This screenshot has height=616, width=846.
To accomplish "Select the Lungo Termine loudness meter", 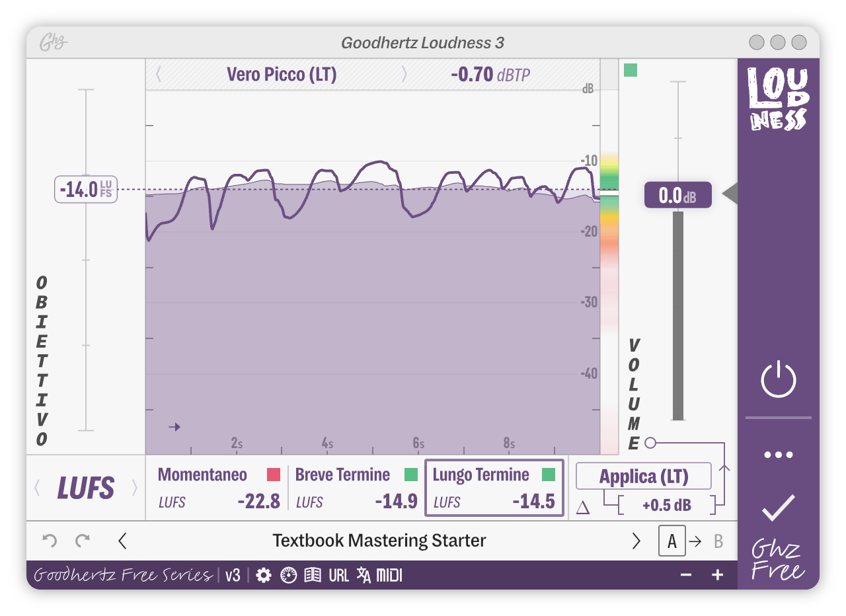I will (494, 488).
